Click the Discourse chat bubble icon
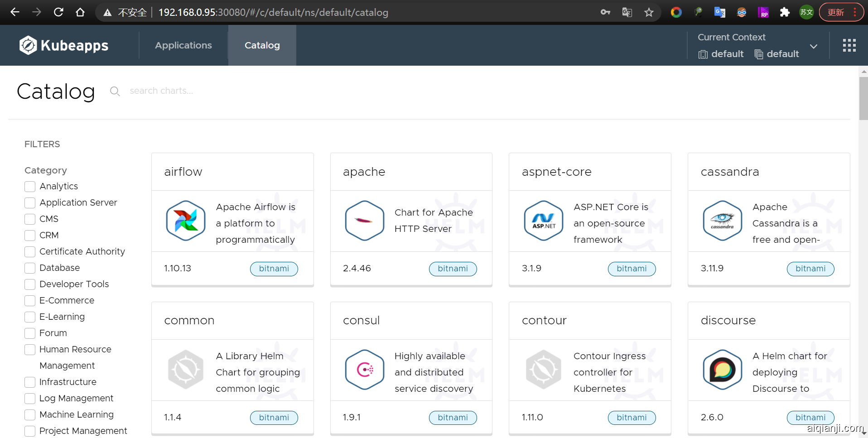The height and width of the screenshot is (438, 868). (722, 370)
